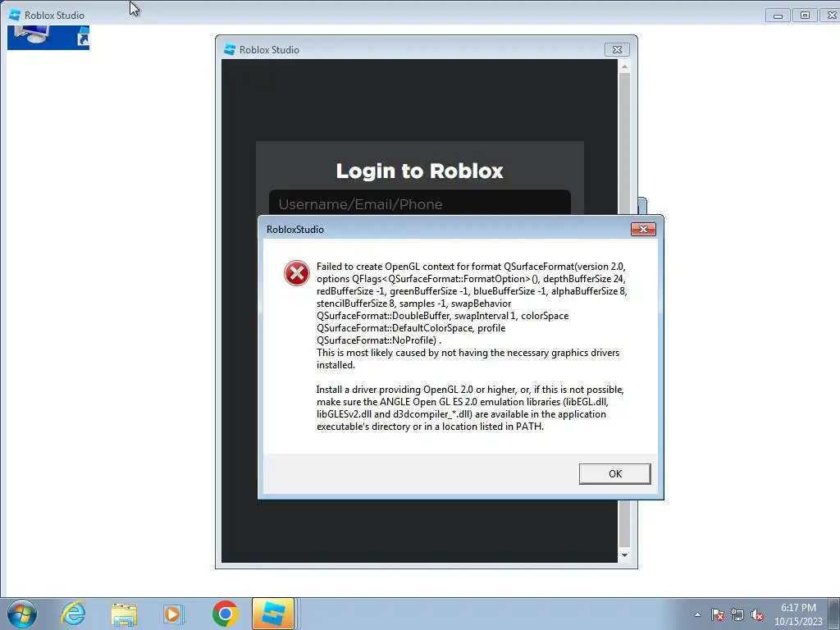This screenshot has width=840, height=630.
Task: Close the RobloxStudio error dialog
Action: [643, 230]
